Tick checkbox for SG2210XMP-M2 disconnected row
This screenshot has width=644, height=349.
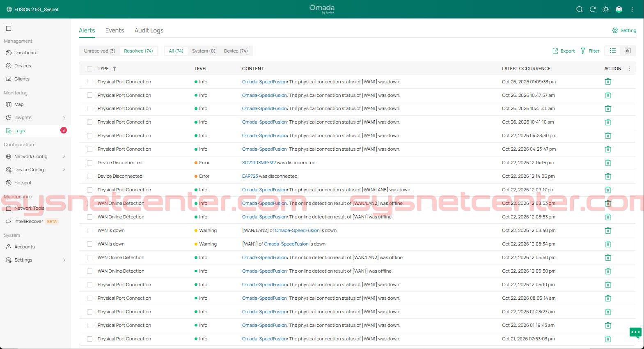(x=89, y=163)
